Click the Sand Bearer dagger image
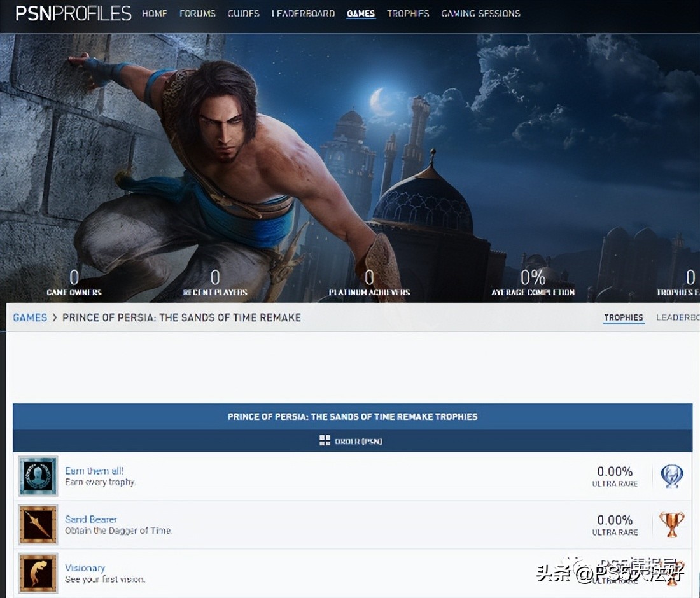The width and height of the screenshot is (700, 598). [x=38, y=524]
